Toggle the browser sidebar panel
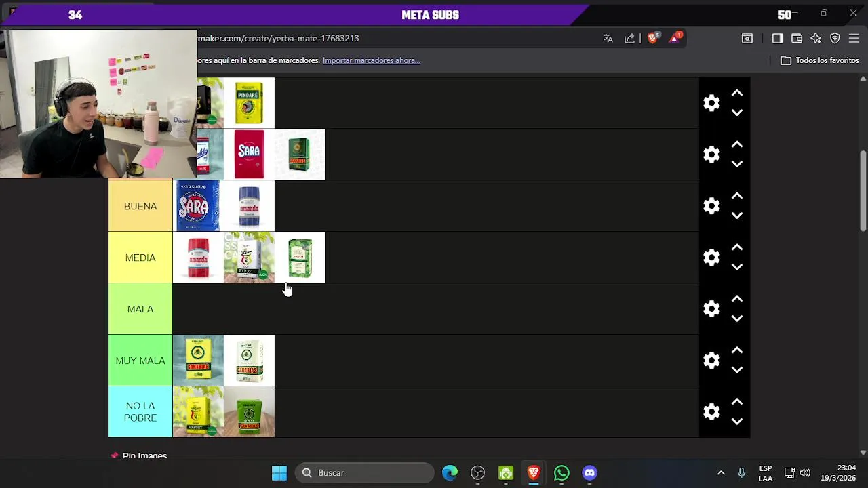This screenshot has width=868, height=488. (x=778, y=39)
